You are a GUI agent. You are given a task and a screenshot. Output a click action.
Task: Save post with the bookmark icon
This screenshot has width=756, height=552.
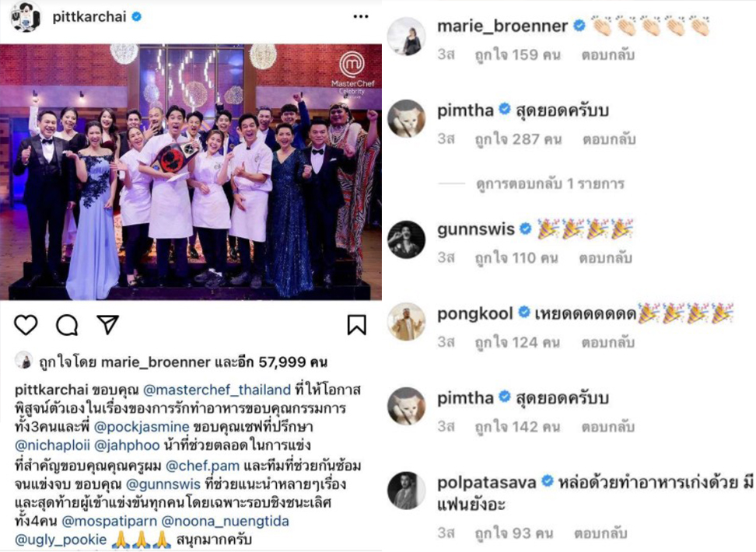point(357,324)
